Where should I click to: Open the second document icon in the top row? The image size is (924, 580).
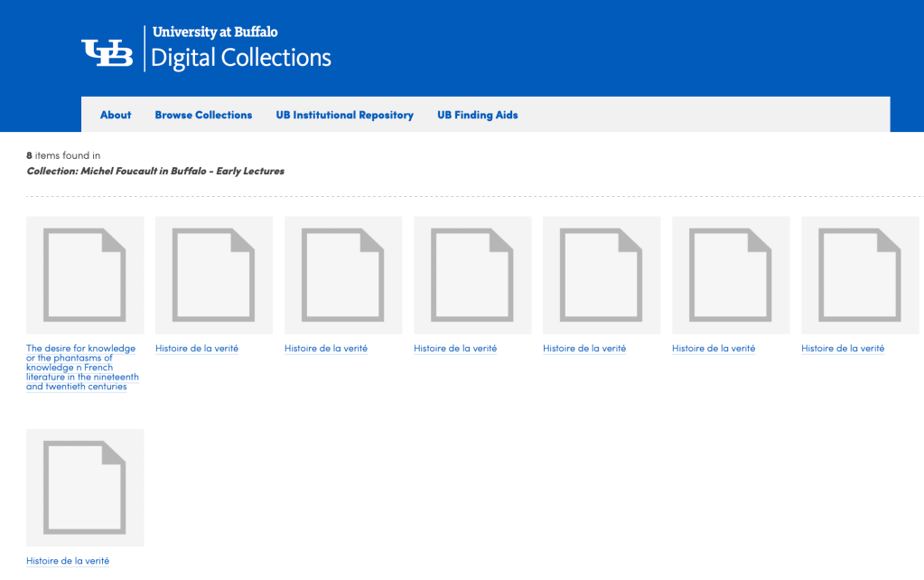(x=214, y=275)
